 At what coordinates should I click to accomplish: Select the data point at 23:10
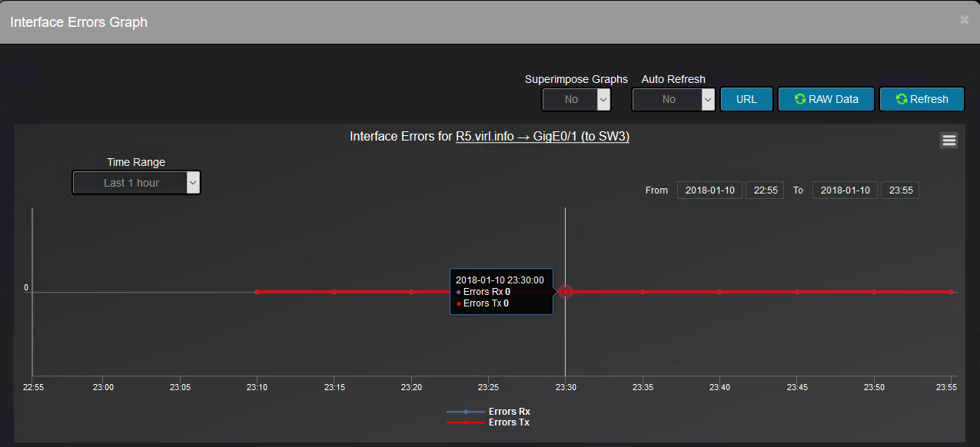257,292
